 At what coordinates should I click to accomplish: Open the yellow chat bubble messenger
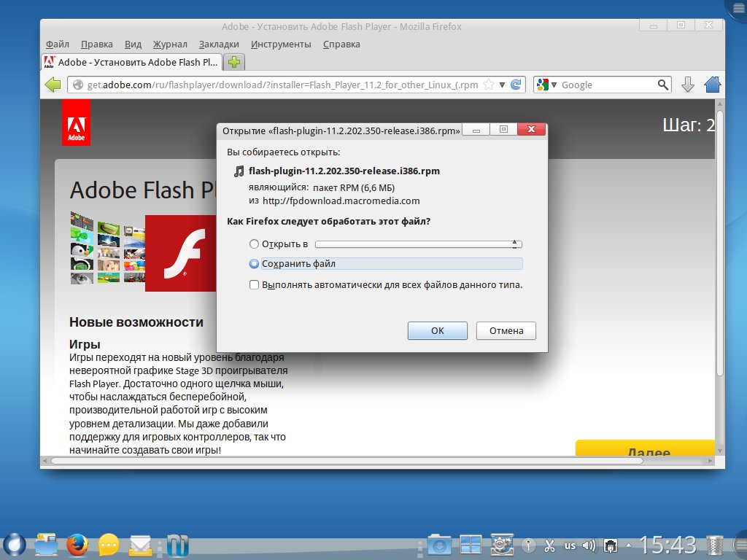109,544
